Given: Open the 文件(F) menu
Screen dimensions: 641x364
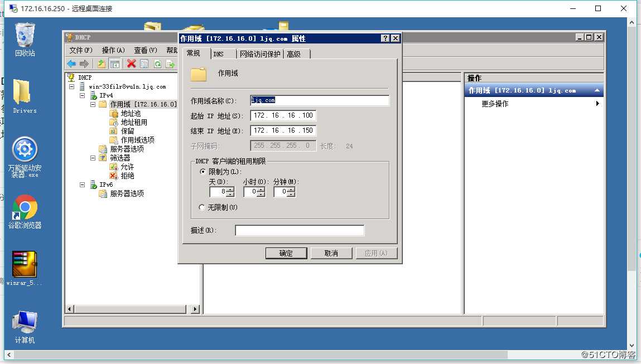Looking at the screenshot, I should click(80, 50).
